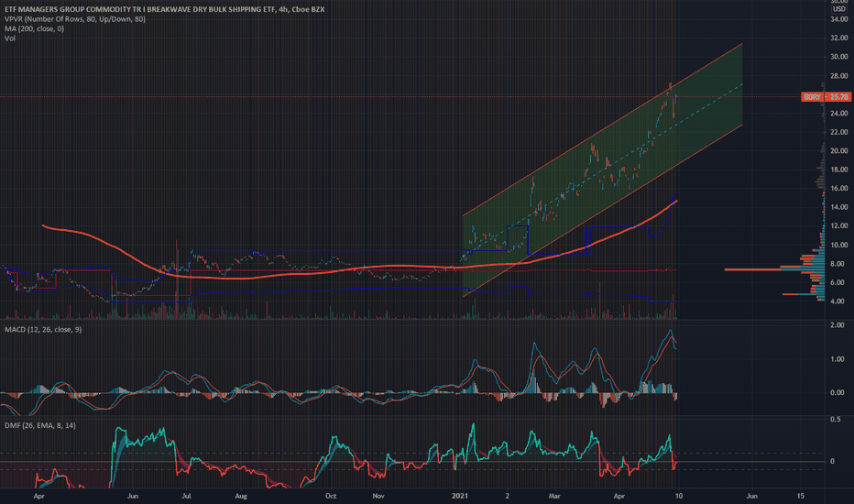The height and width of the screenshot is (504, 854).
Task: Click the 2021 label on time axis
Action: [x=460, y=497]
